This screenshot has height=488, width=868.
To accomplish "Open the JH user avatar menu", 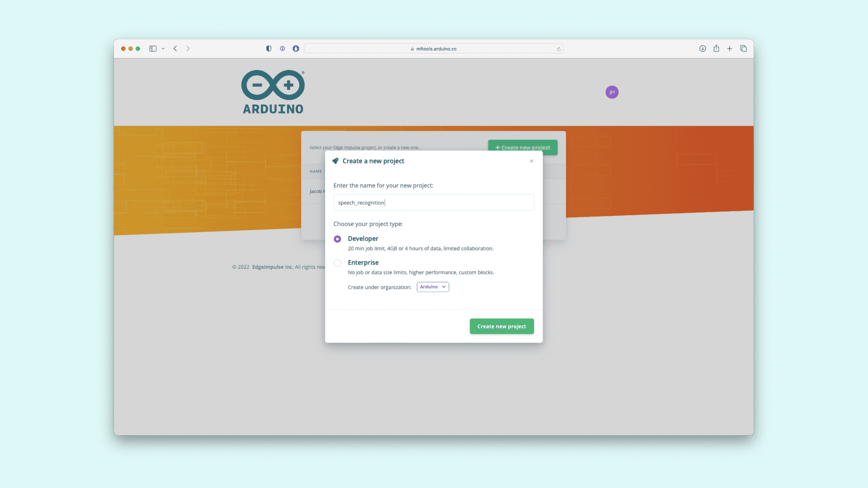I will [612, 92].
